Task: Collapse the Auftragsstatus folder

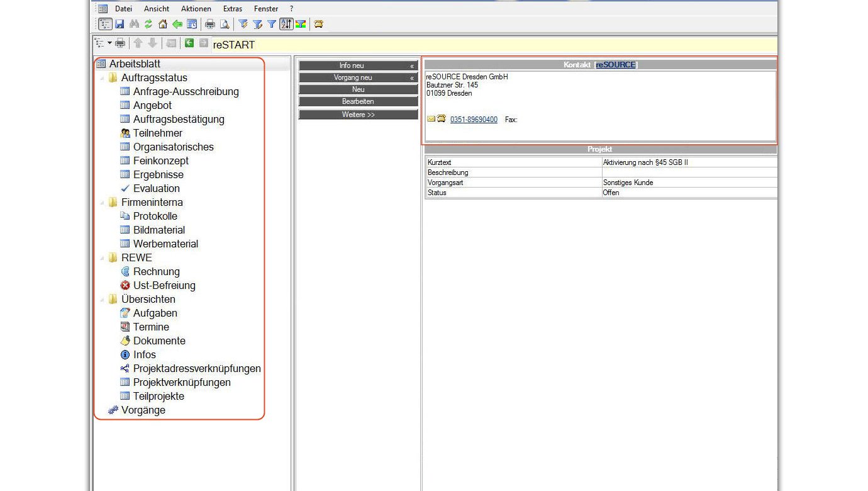Action: coord(102,78)
